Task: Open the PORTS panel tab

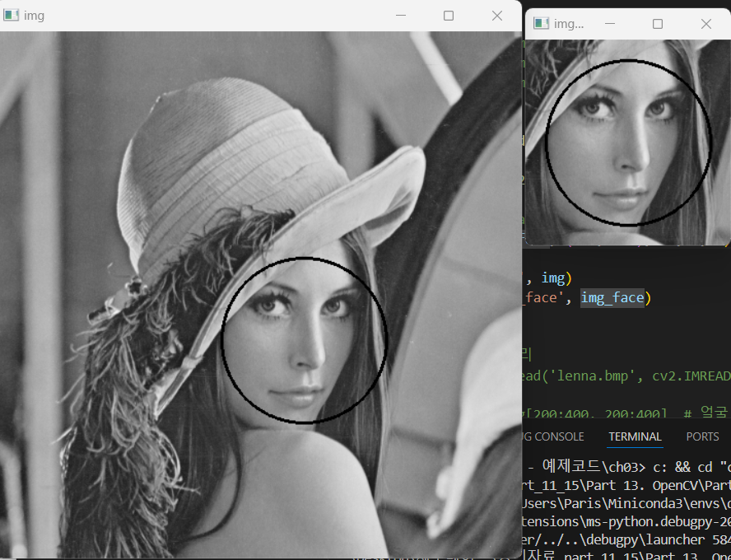Action: tap(702, 436)
